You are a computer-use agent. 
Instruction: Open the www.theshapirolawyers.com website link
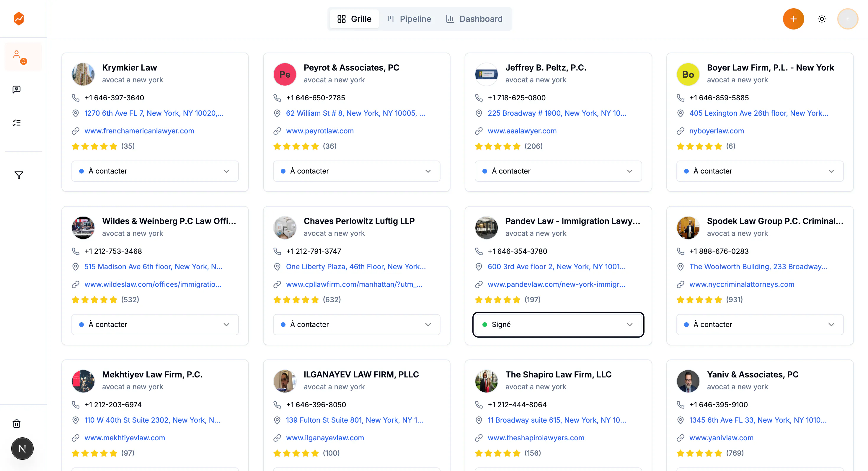[x=536, y=438]
